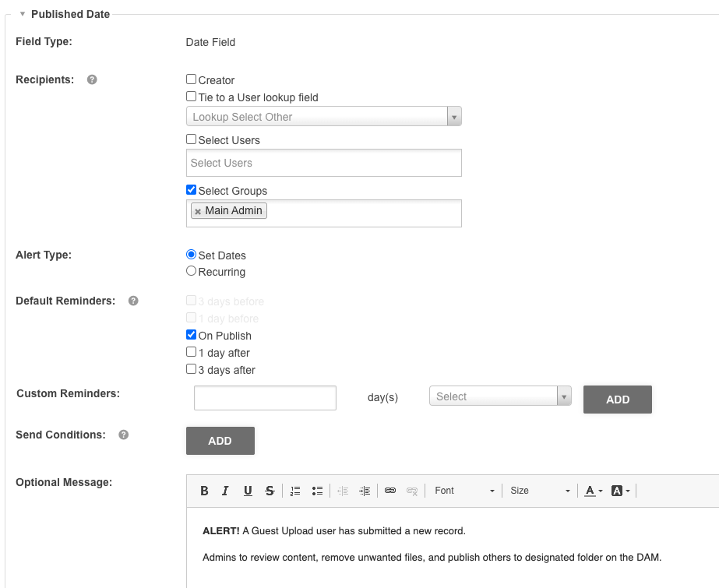Viewport: 719px width, 588px height.
Task: Insert a bulleted list
Action: 317,490
